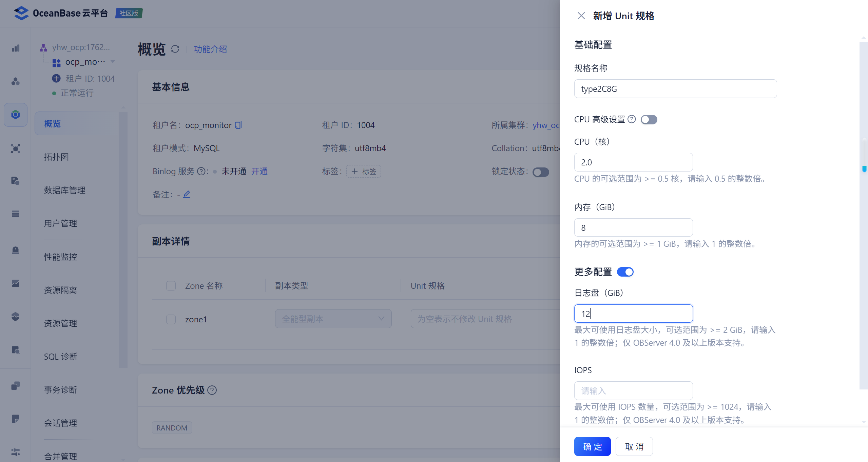This screenshot has width=868, height=462.
Task: Open 拓扑图 in the side menu
Action: pos(56,157)
